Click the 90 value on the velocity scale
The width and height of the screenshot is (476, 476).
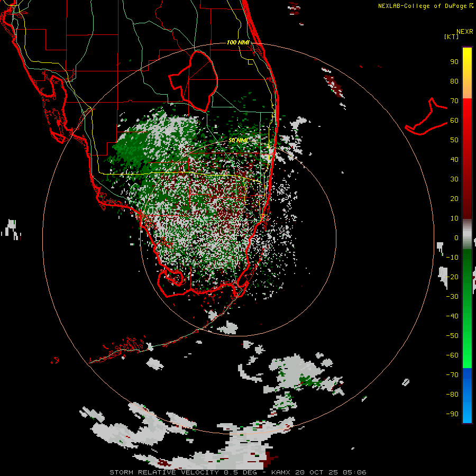(454, 62)
